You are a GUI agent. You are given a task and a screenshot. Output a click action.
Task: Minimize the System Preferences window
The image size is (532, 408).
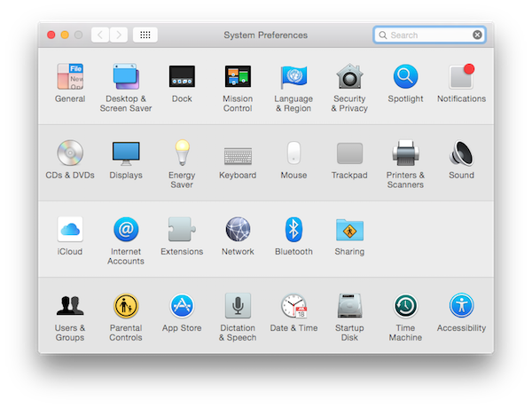pyautogui.click(x=65, y=35)
